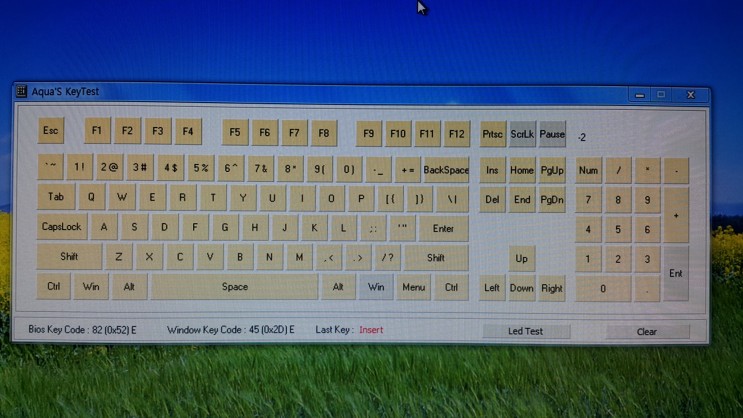Click the Left arrow key tile
This screenshot has height=418, width=743.
492,288
